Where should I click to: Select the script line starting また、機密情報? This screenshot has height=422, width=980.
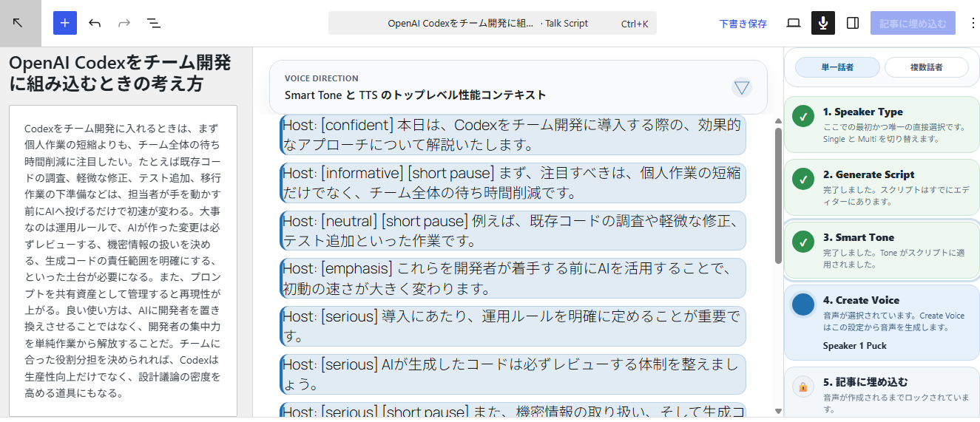(513, 411)
